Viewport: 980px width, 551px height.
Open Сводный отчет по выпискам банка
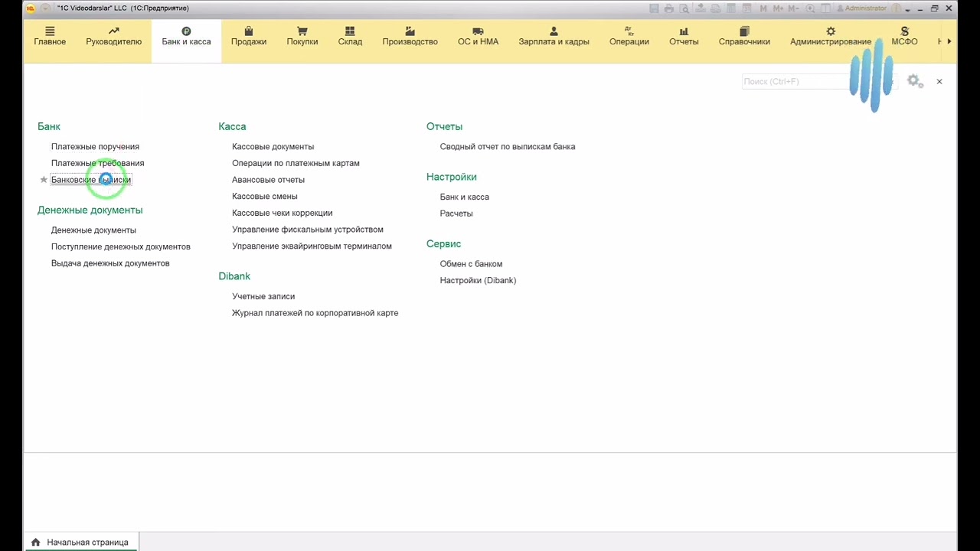pyautogui.click(x=508, y=146)
